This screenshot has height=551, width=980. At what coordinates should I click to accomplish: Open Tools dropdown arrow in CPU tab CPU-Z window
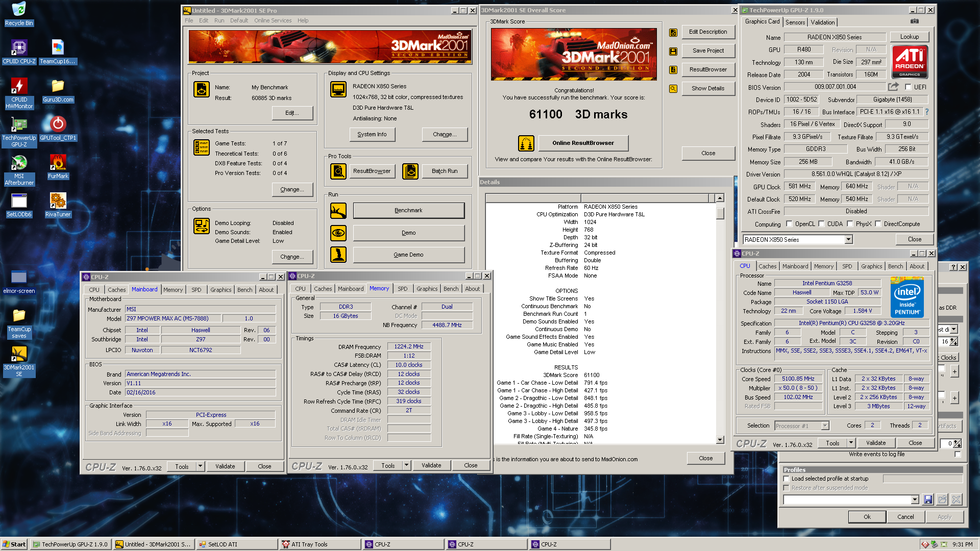pyautogui.click(x=851, y=443)
